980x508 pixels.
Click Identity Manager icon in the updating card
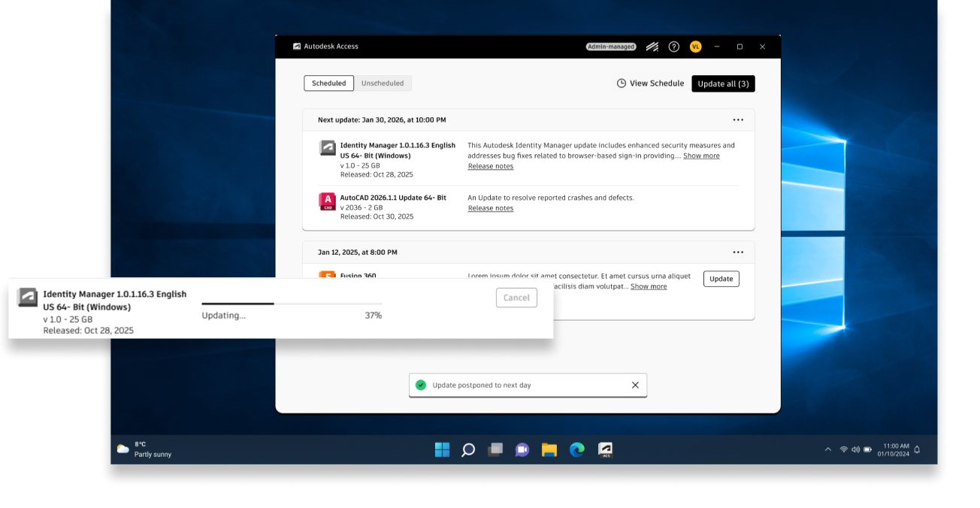click(x=28, y=298)
